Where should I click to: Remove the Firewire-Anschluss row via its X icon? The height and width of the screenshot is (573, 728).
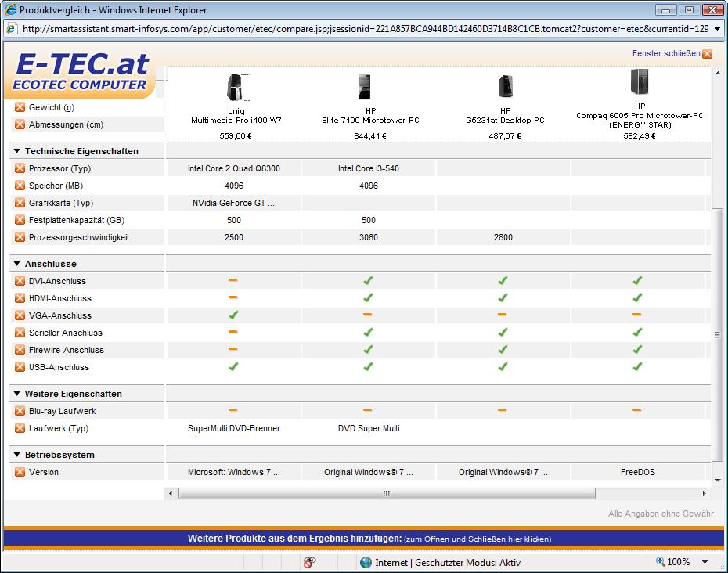pyautogui.click(x=20, y=350)
